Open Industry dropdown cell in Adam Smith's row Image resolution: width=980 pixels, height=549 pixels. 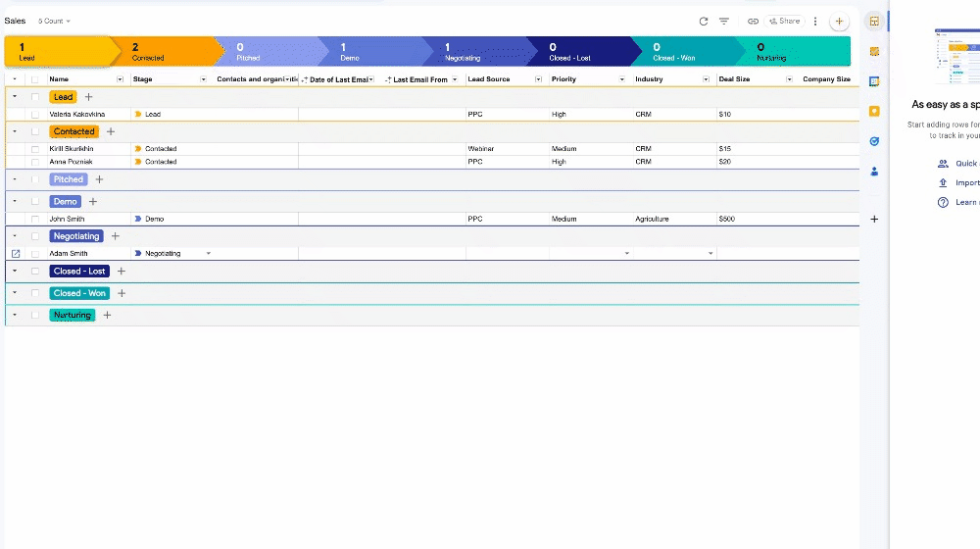tap(675, 253)
